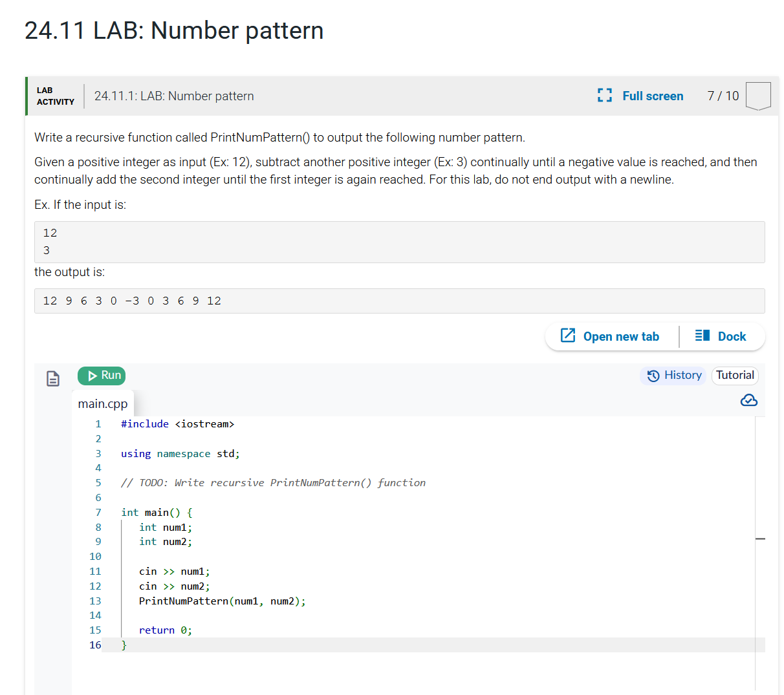
Task: Run the program with the Run button
Action: click(x=101, y=376)
